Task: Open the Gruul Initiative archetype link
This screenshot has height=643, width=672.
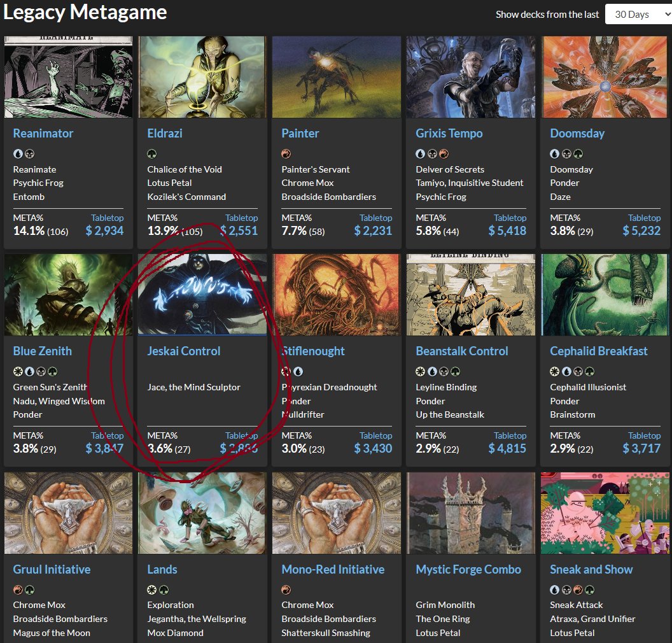Action: [x=52, y=569]
